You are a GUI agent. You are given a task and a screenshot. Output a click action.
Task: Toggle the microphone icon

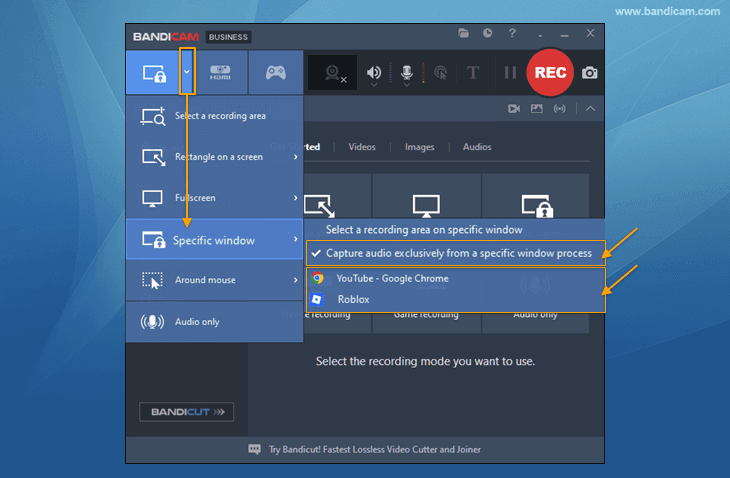coord(406,72)
